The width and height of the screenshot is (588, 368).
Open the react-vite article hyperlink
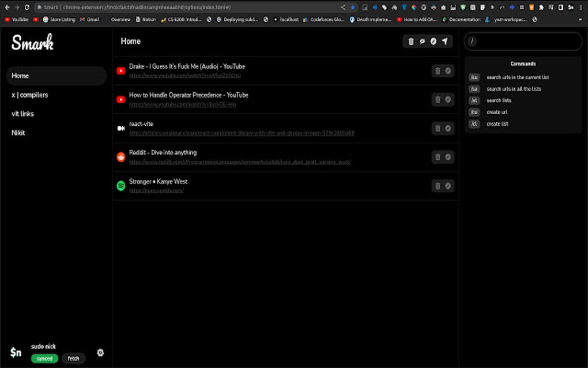(x=242, y=133)
